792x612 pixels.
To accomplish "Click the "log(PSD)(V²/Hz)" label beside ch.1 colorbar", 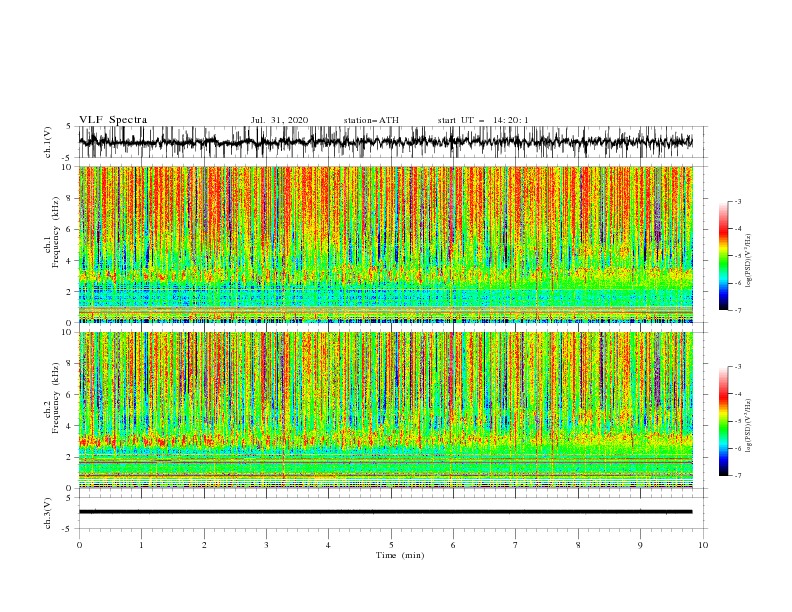I will point(749,261).
